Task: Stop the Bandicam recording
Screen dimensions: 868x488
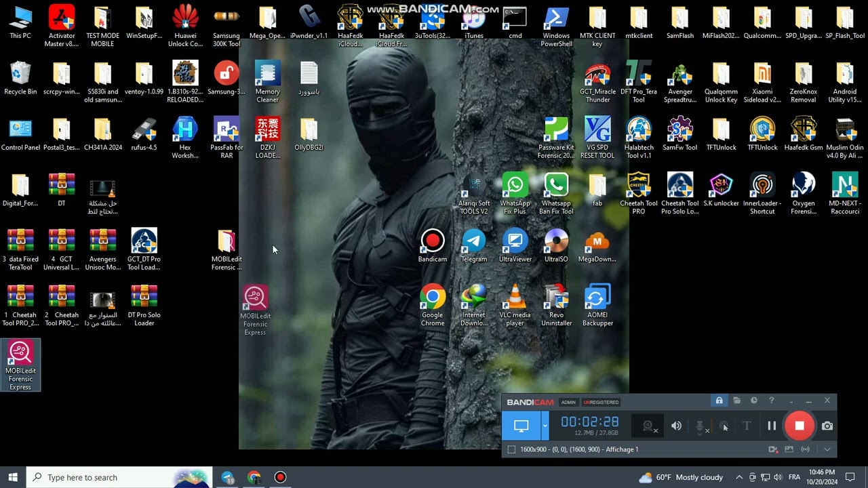Action: (800, 426)
